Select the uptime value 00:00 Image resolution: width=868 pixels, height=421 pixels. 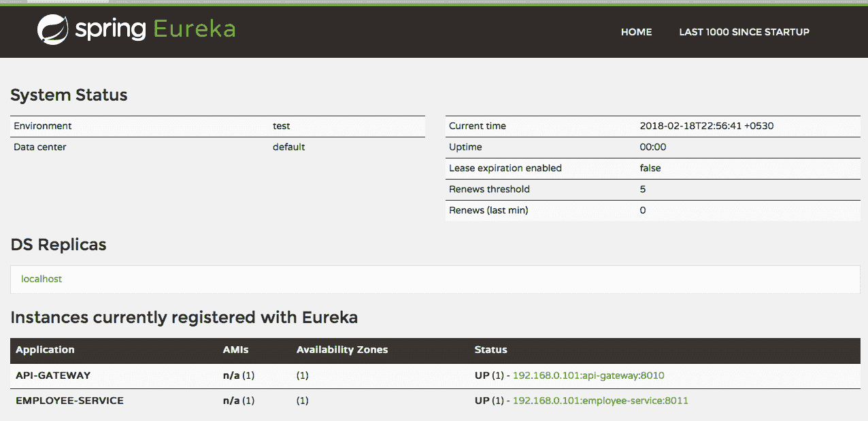point(653,147)
